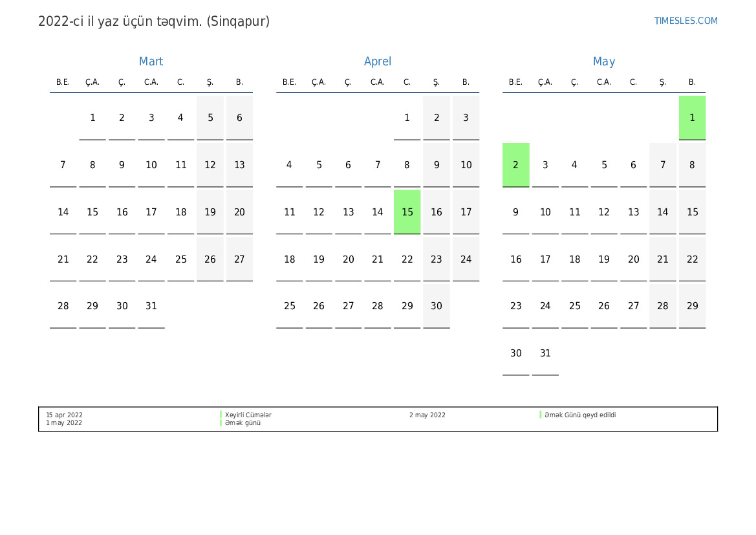756x535 pixels.
Task: Click the 15 apr 2022 legend date
Action: [x=64, y=415]
